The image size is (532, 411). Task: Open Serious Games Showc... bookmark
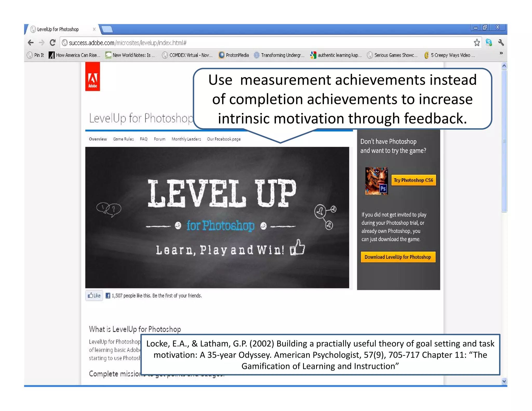(x=392, y=55)
